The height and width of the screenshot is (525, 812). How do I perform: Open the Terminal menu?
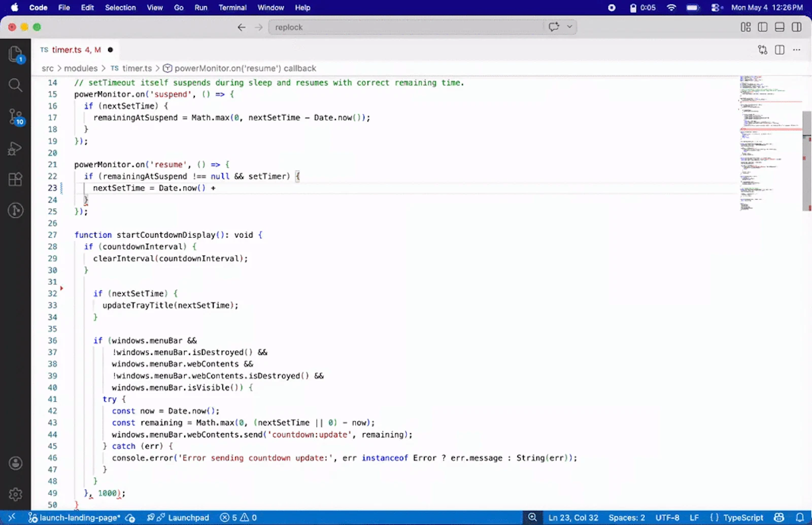click(232, 8)
